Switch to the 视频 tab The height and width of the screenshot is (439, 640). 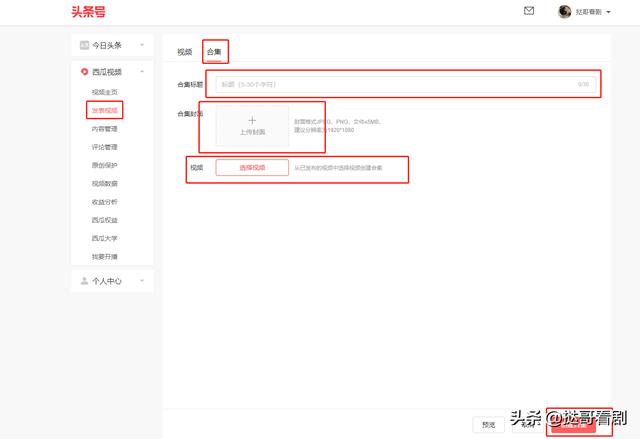[184, 51]
